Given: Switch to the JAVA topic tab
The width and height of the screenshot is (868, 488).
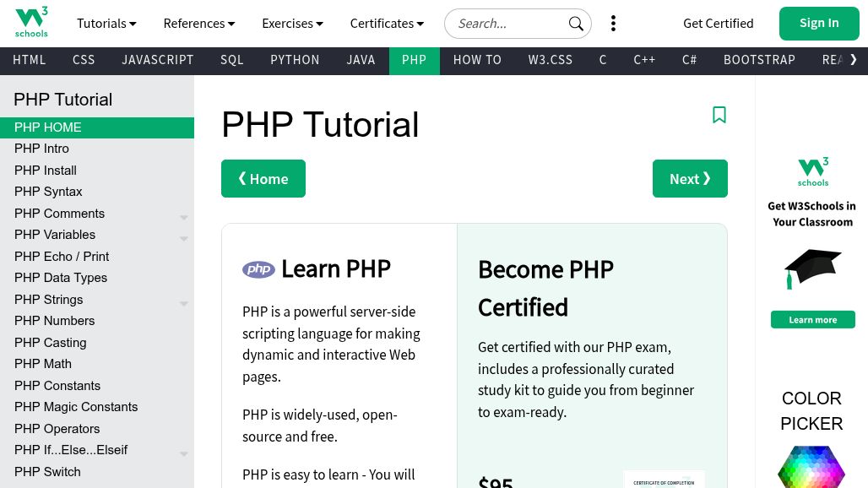Looking at the screenshot, I should point(361,60).
